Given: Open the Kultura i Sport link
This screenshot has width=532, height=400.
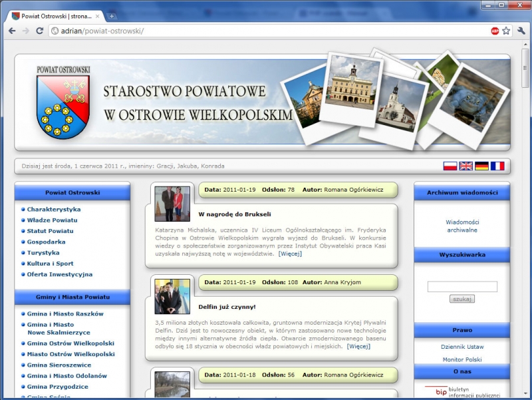Looking at the screenshot, I should 51,264.
